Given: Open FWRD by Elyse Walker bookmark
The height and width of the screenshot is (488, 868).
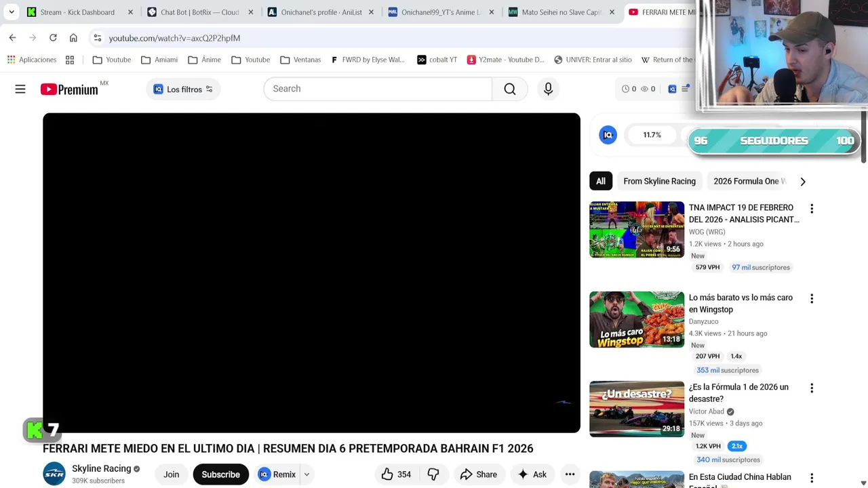Looking at the screenshot, I should [x=368, y=60].
